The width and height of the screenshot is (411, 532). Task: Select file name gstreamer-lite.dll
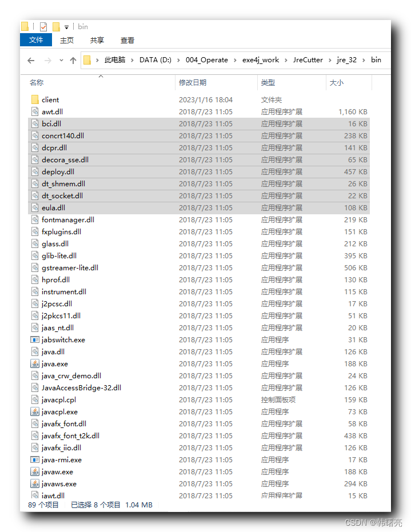pyautogui.click(x=70, y=267)
